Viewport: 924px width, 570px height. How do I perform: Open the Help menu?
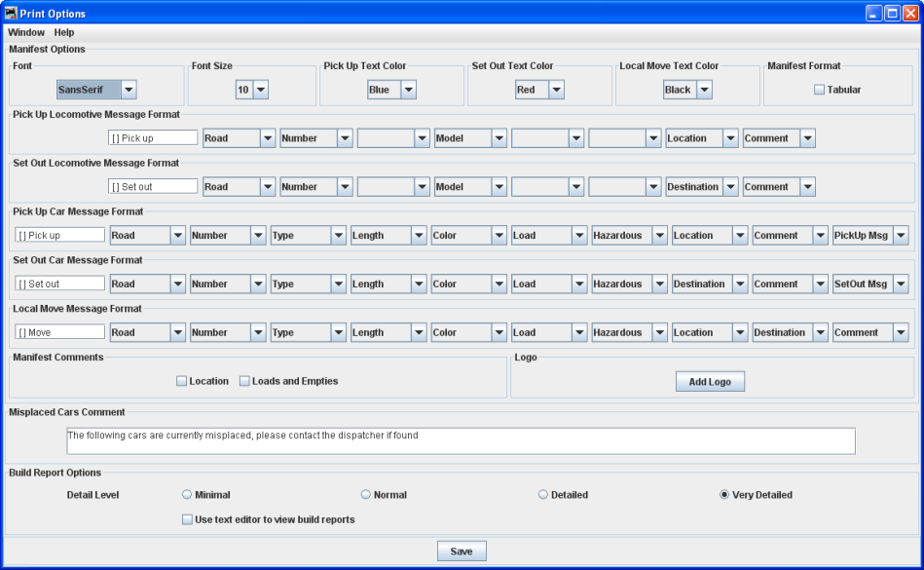pos(64,32)
